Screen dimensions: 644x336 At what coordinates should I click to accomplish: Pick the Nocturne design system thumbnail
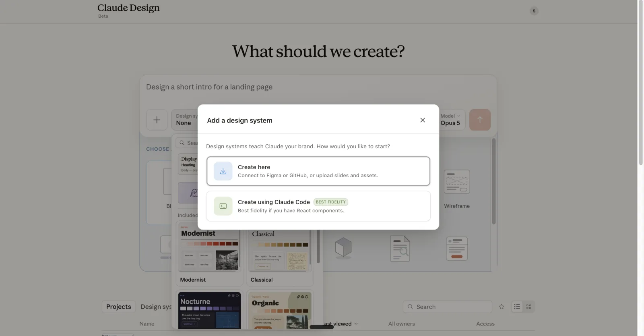(209, 310)
